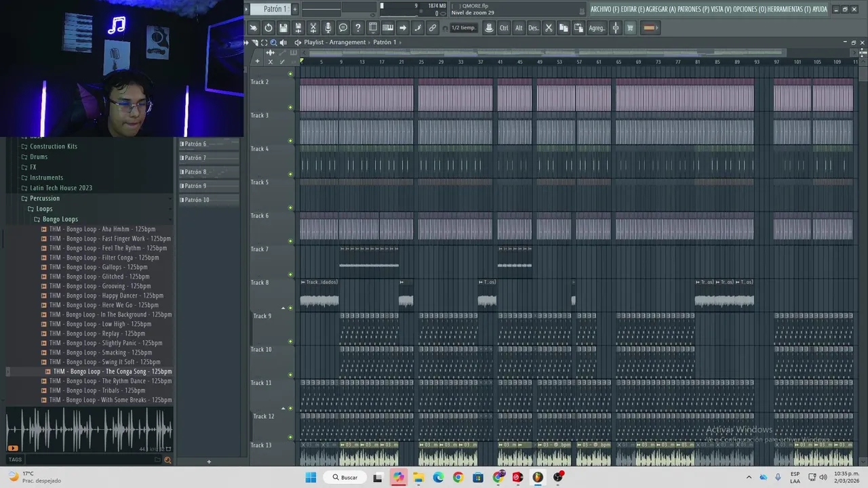Viewport: 868px width, 488px height.
Task: Click the Windows Start button
Action: [x=311, y=477]
